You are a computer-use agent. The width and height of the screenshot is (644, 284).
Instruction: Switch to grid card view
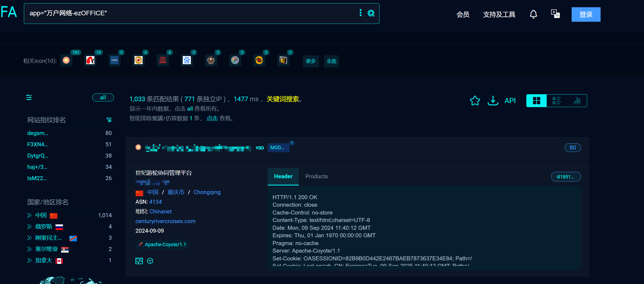537,101
